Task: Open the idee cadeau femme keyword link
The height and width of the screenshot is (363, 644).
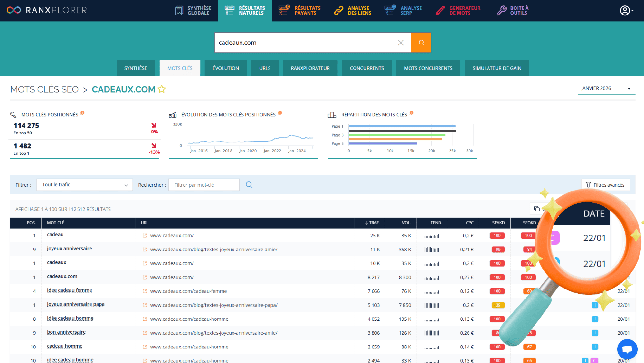Action: 69,290
